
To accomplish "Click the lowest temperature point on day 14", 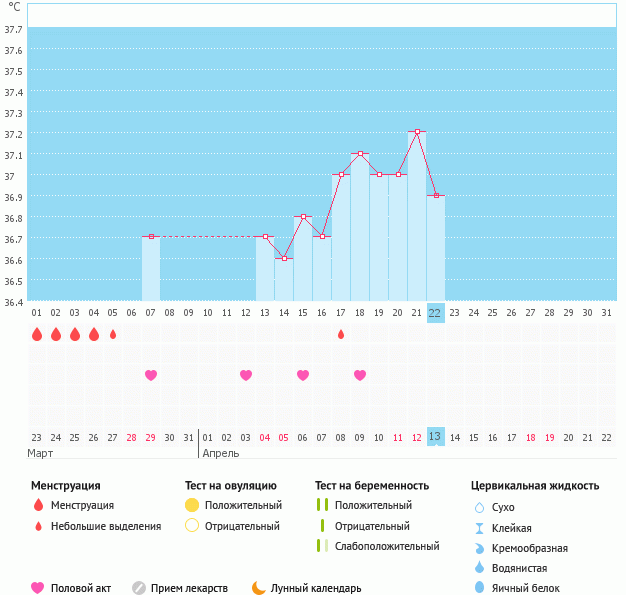I will pyautogui.click(x=284, y=259).
